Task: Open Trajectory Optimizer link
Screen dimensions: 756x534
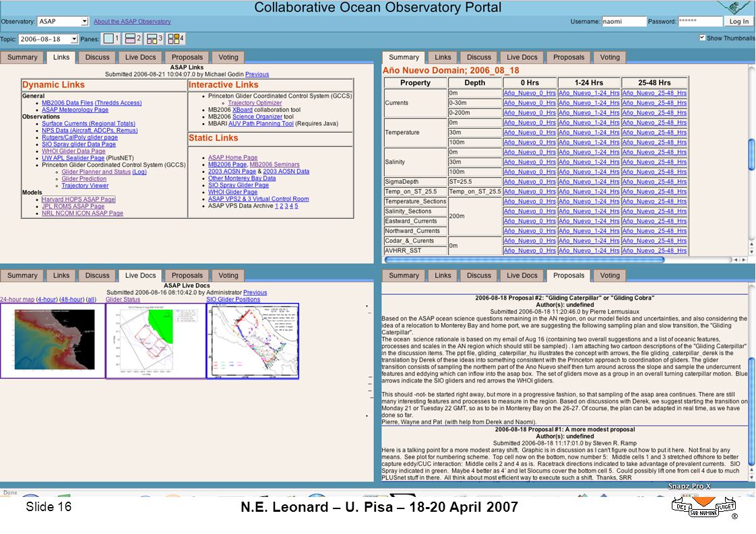Action: (255, 102)
